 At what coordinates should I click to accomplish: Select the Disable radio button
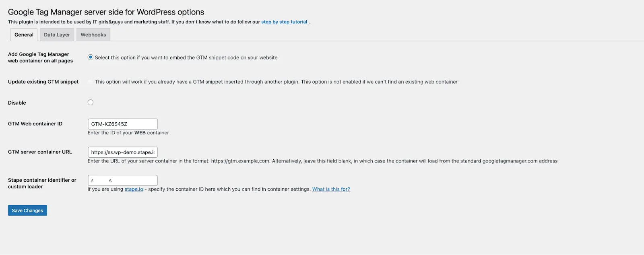[x=91, y=102]
